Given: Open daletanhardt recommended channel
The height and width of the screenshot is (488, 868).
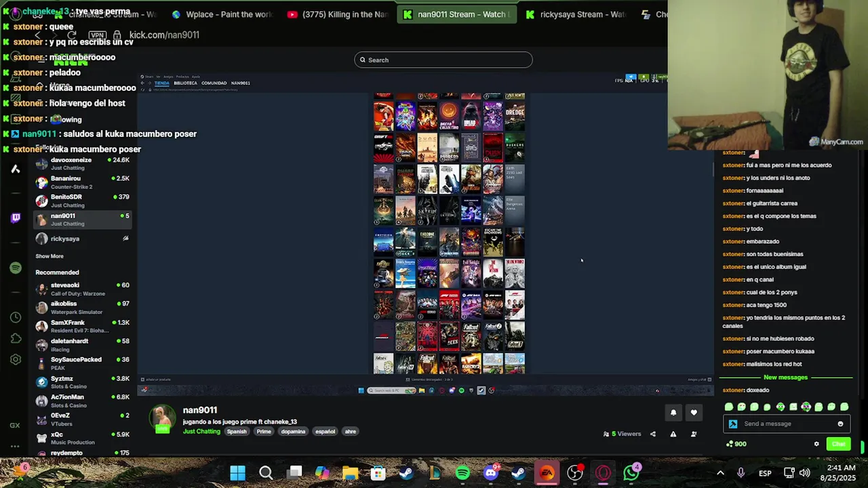Looking at the screenshot, I should [x=81, y=345].
